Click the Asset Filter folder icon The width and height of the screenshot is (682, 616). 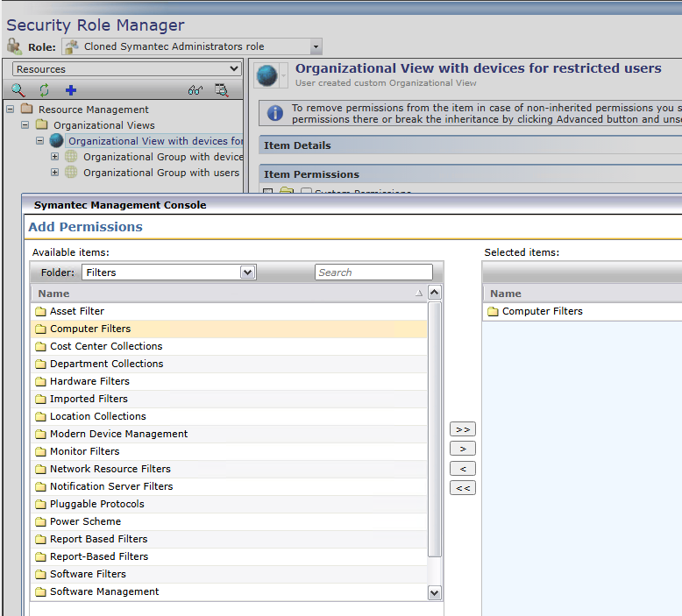point(40,311)
